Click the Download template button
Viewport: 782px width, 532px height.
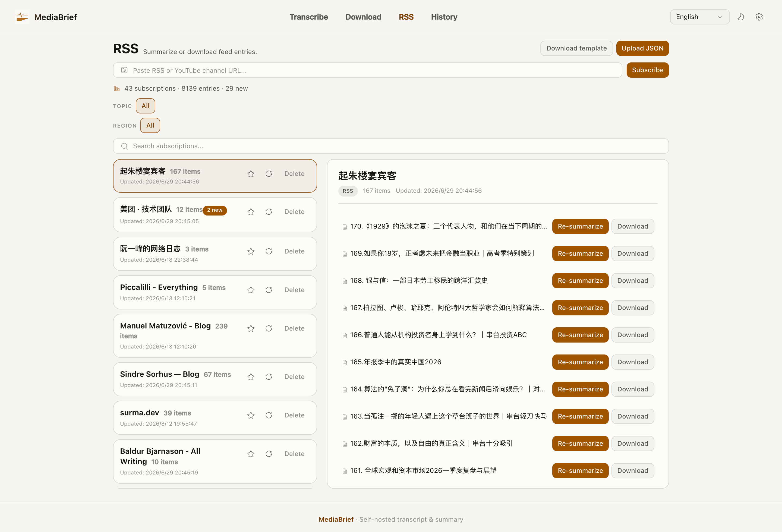tap(576, 48)
